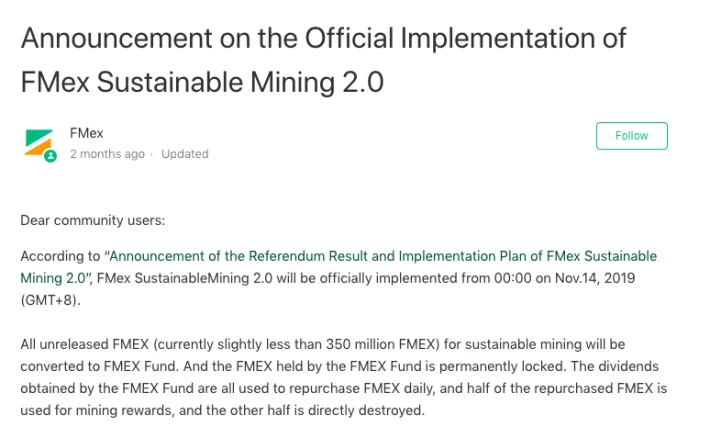
Task: Click the Follow button
Action: (x=631, y=136)
